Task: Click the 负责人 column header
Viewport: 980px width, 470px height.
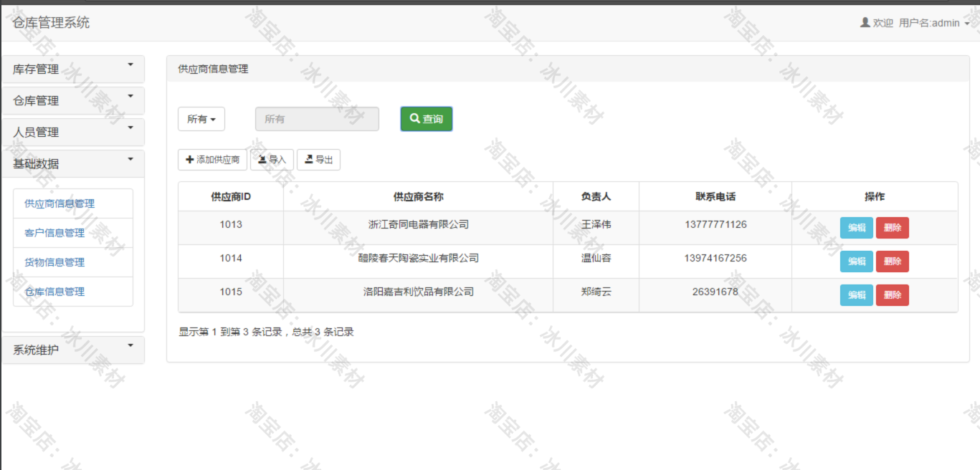Action: click(x=596, y=196)
